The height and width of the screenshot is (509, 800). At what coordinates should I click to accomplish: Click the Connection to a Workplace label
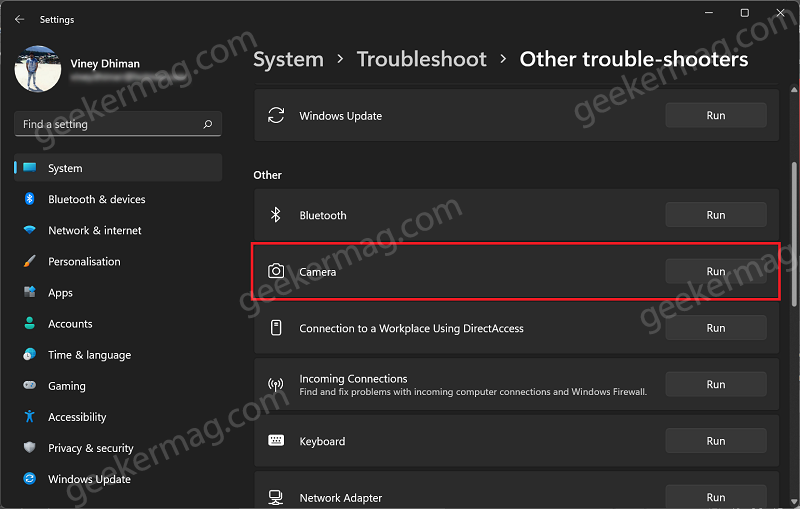point(411,328)
